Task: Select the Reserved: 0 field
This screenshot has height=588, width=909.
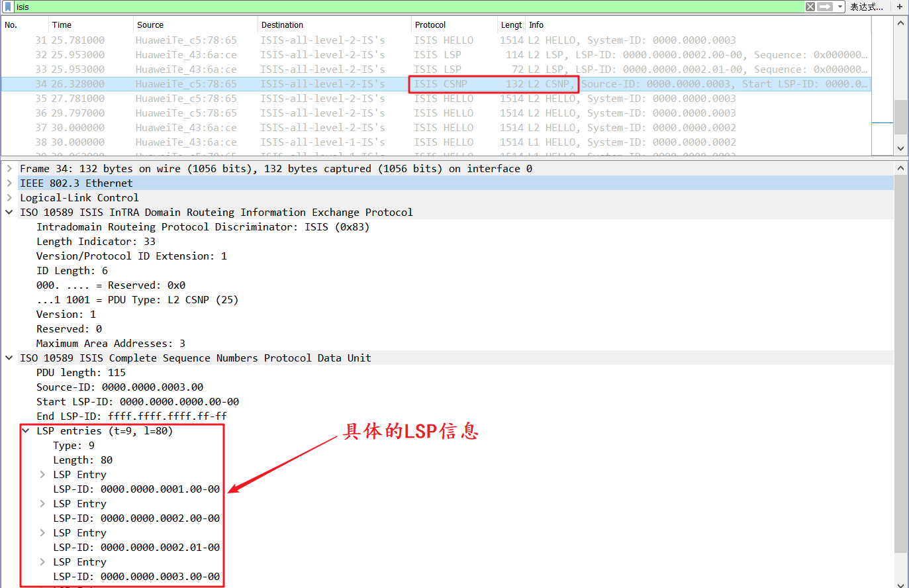Action: pos(69,329)
